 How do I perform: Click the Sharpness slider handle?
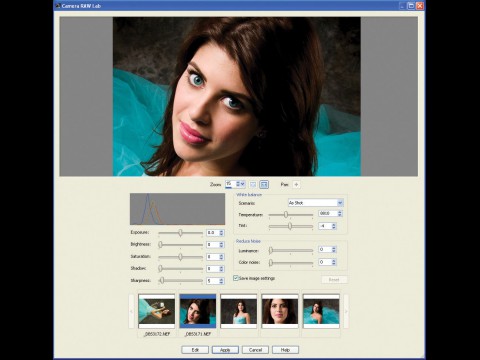[162, 281]
